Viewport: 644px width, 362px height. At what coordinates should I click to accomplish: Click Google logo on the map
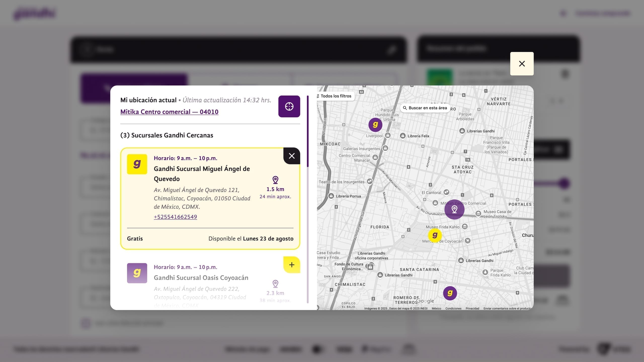[425, 301]
